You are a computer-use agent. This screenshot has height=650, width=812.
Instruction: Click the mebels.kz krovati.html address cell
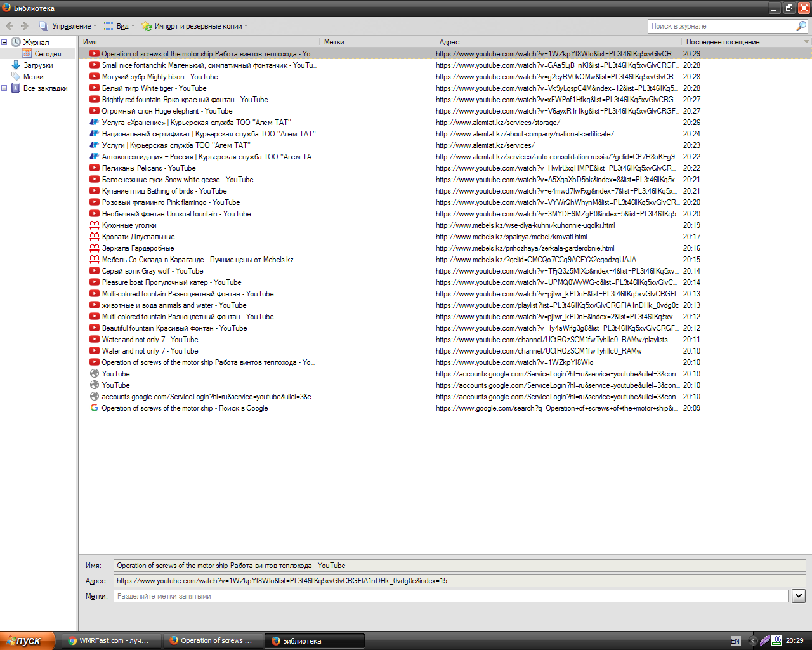click(x=511, y=237)
